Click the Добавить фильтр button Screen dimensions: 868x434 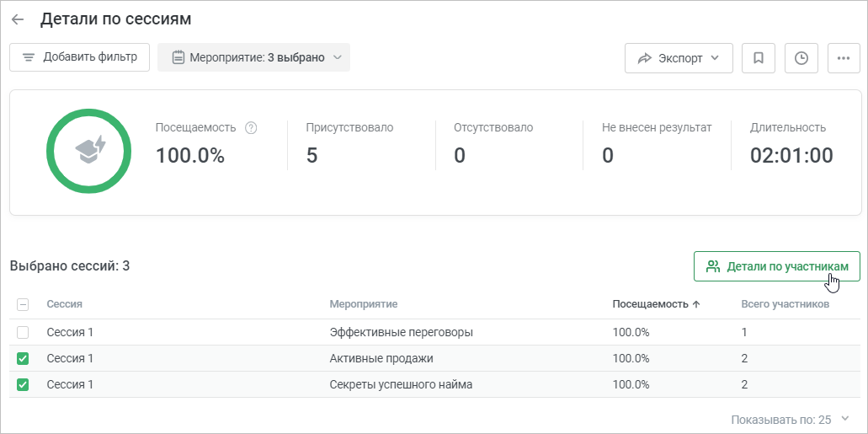pyautogui.click(x=79, y=57)
